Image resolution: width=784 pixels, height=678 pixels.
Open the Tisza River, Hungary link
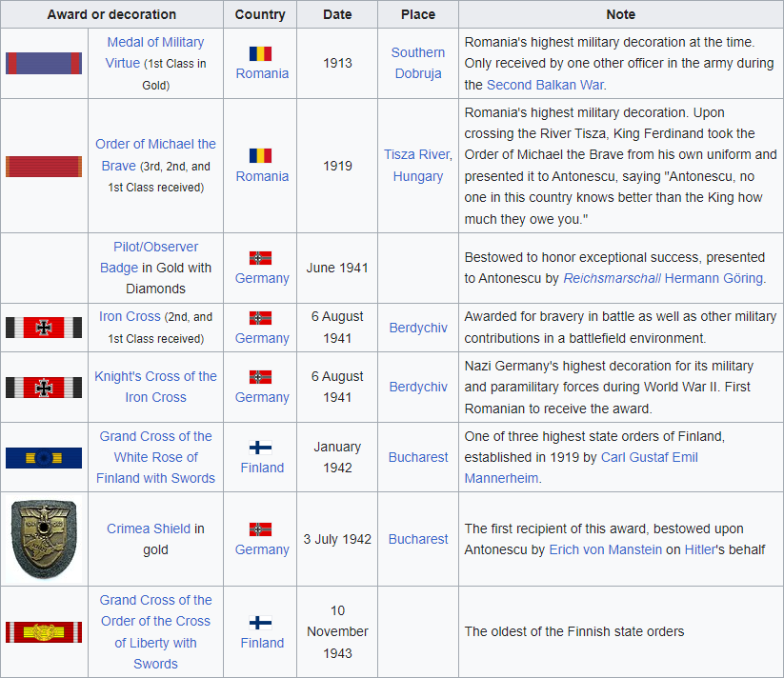pyautogui.click(x=418, y=166)
